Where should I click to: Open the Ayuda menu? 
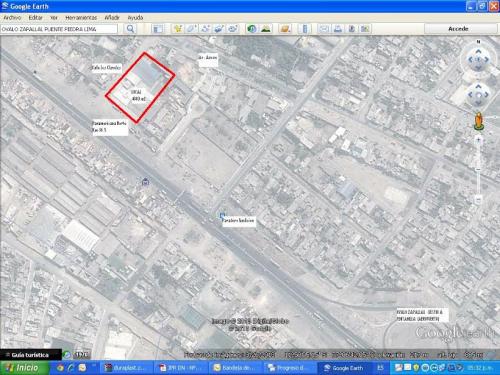coord(135,18)
